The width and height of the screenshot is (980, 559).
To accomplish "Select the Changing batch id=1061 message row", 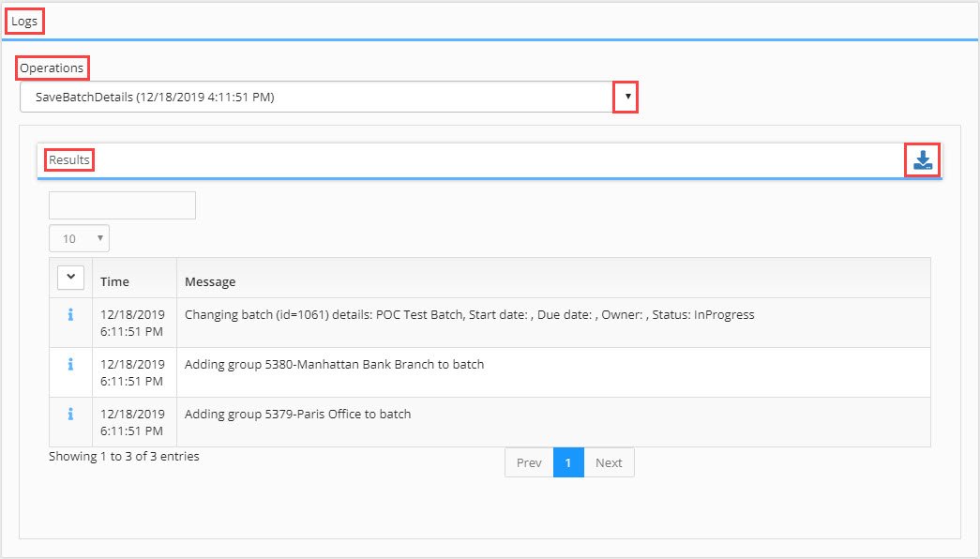I will [x=490, y=323].
